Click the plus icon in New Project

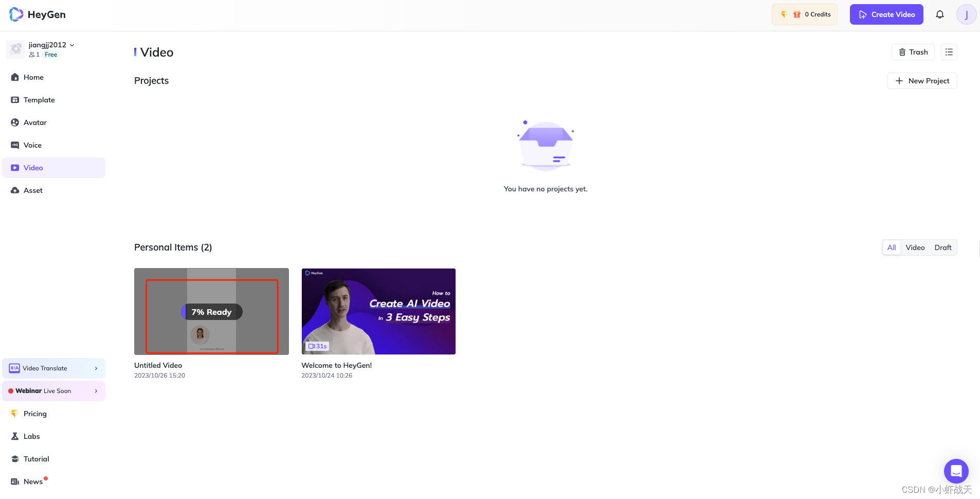point(899,81)
